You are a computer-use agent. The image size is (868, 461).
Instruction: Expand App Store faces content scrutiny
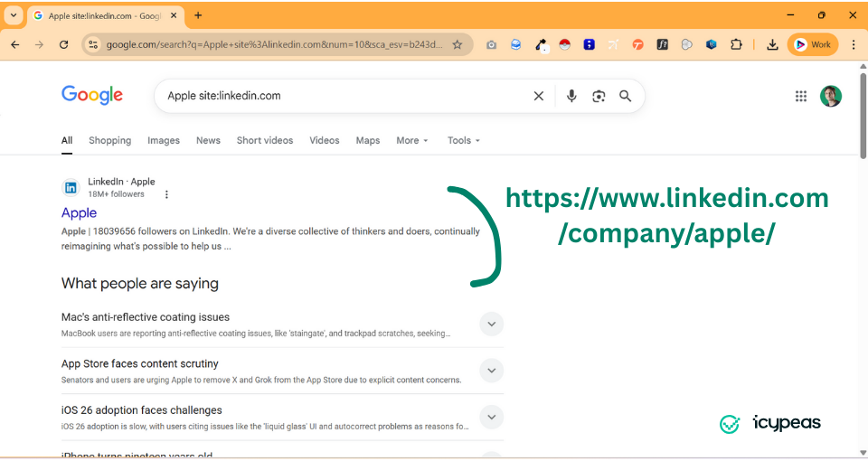point(492,371)
